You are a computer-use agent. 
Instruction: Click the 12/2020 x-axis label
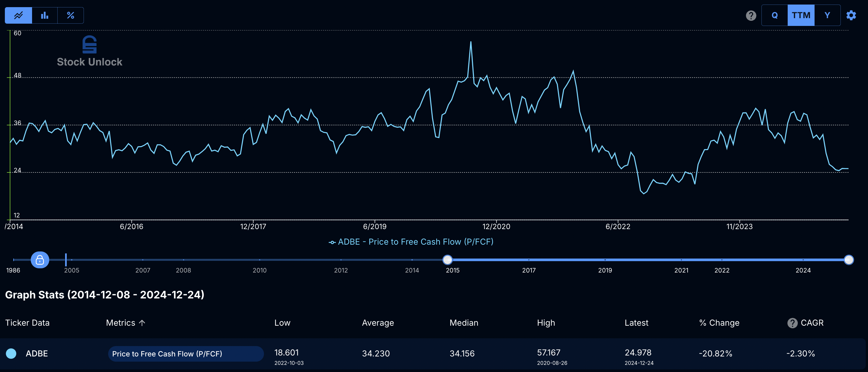[x=496, y=226]
